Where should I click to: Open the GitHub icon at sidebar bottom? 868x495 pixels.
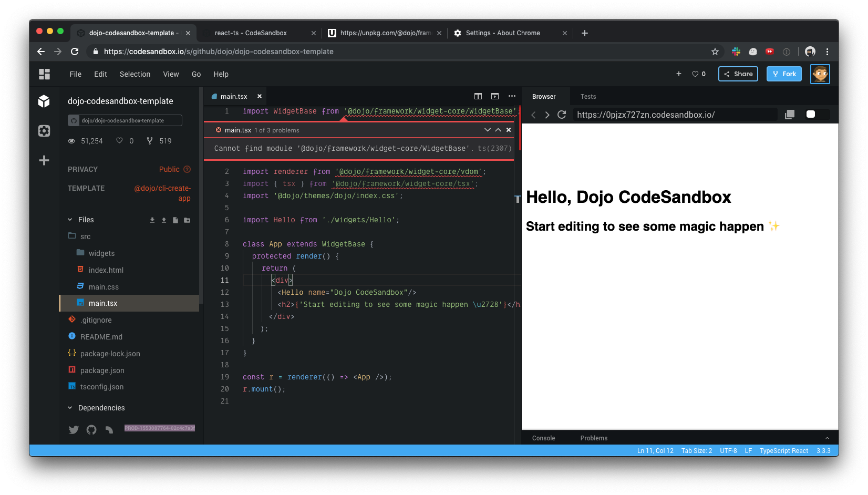[x=91, y=430]
